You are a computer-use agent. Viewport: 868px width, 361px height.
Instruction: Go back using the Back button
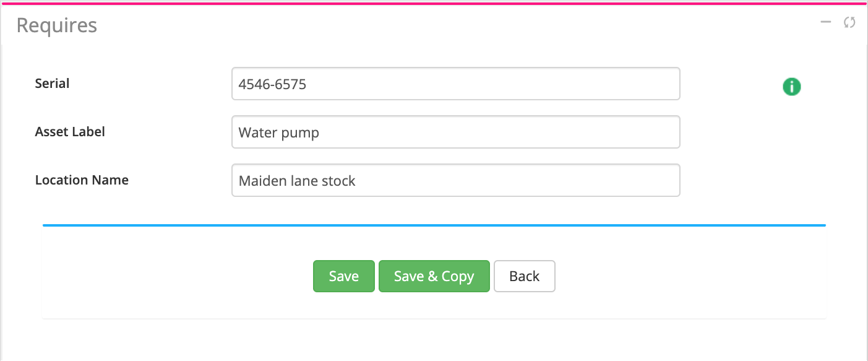click(x=524, y=276)
